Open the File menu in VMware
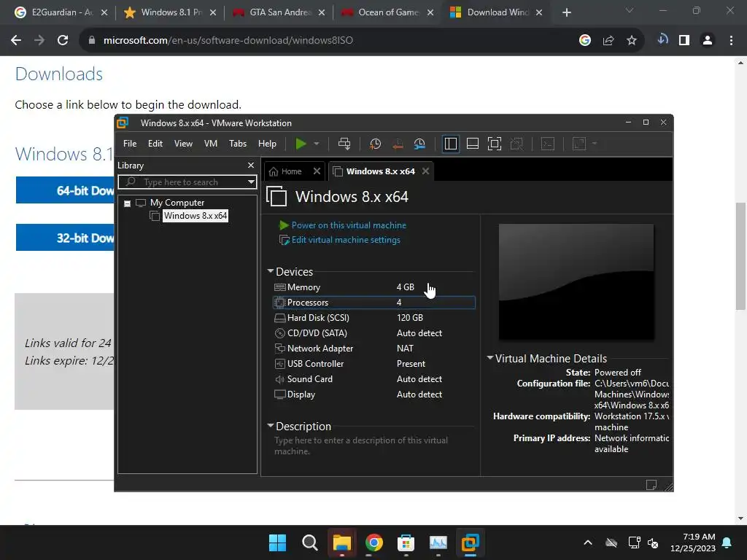This screenshot has width=747, height=560. (x=130, y=144)
